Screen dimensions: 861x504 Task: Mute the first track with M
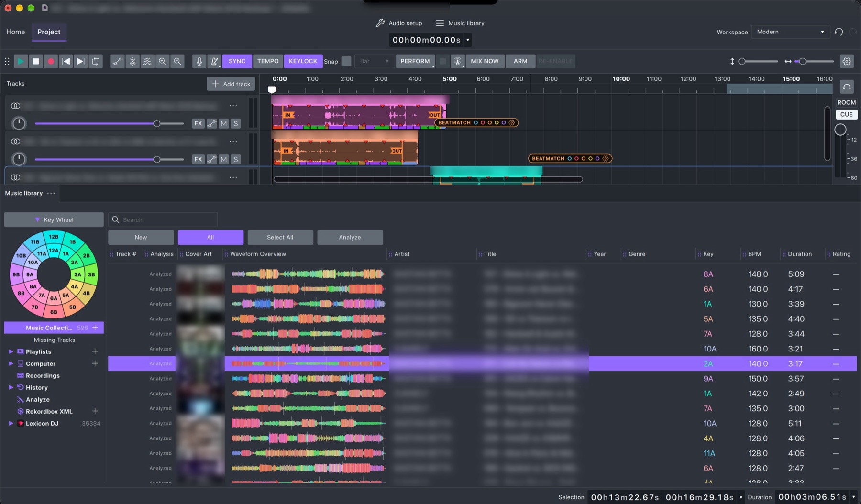(223, 123)
